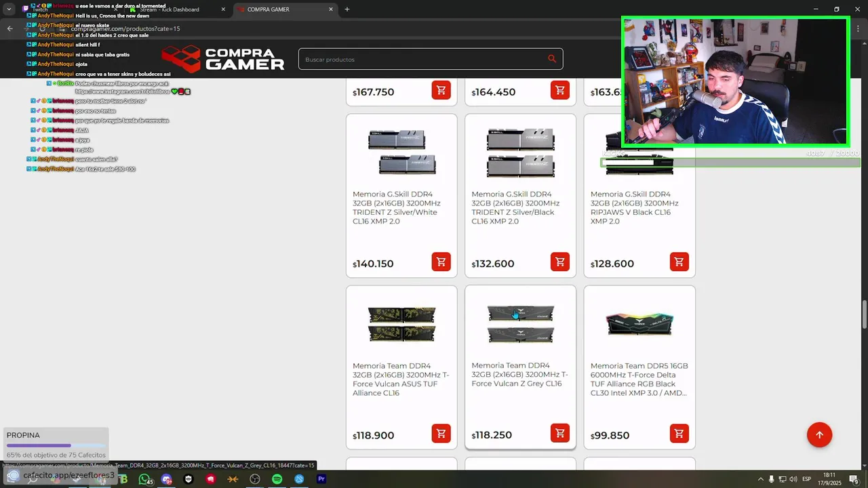Switch to the Stream - Kick Dashboard tab
Screen dimensions: 868x488
tap(178, 9)
